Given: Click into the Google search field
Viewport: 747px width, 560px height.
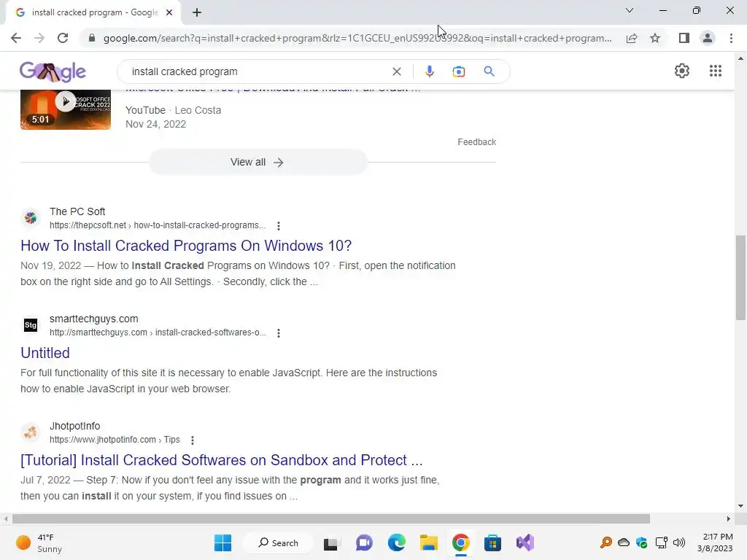Looking at the screenshot, I should click(x=258, y=71).
